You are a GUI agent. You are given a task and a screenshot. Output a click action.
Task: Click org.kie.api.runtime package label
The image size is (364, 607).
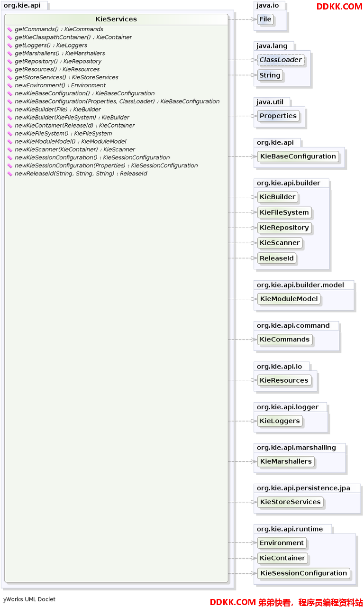tap(290, 529)
